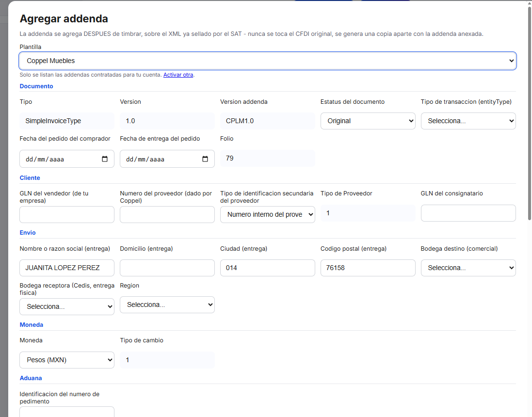Image resolution: width=532 pixels, height=417 pixels.
Task: Click the dialog's vertical scrollbar thumb
Action: click(x=529, y=112)
